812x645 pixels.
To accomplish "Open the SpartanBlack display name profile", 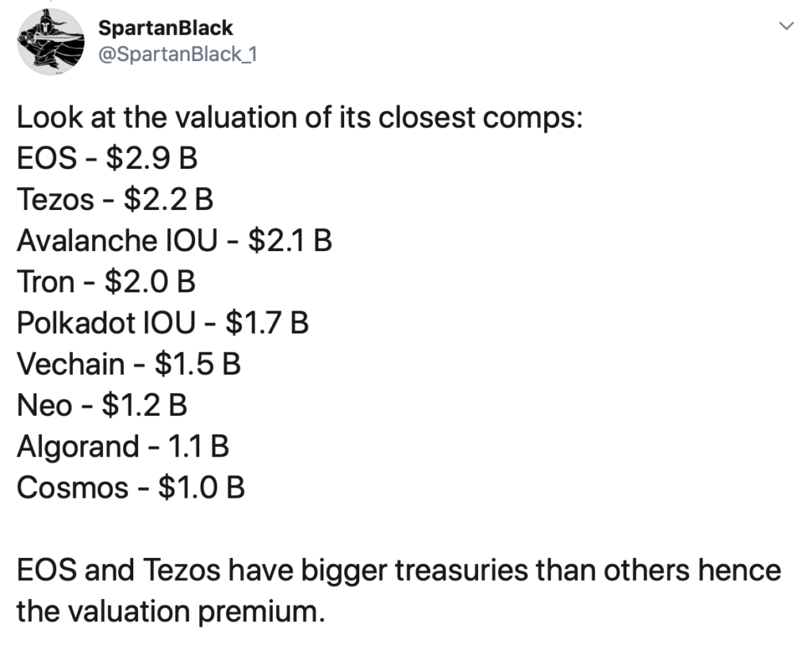I will point(166,28).
